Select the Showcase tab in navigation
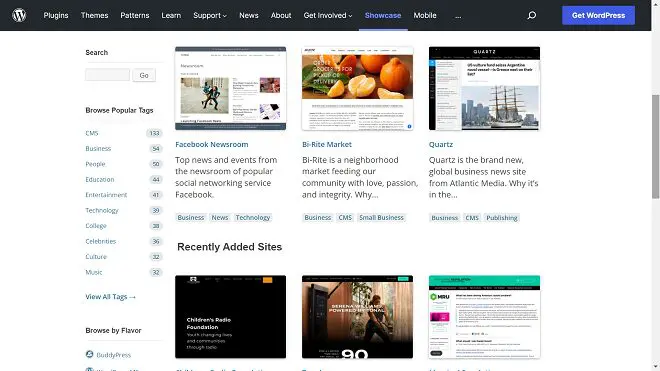The image size is (660, 371). 383,15
